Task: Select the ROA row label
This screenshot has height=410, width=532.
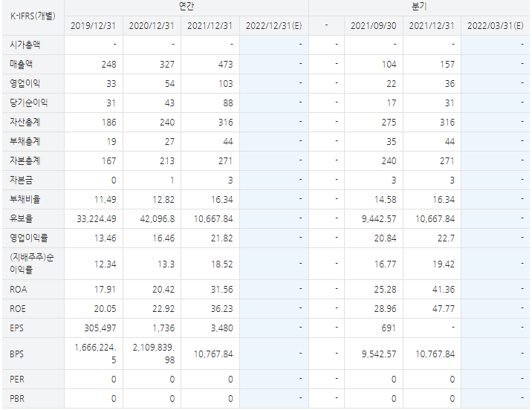Action: coord(19,290)
